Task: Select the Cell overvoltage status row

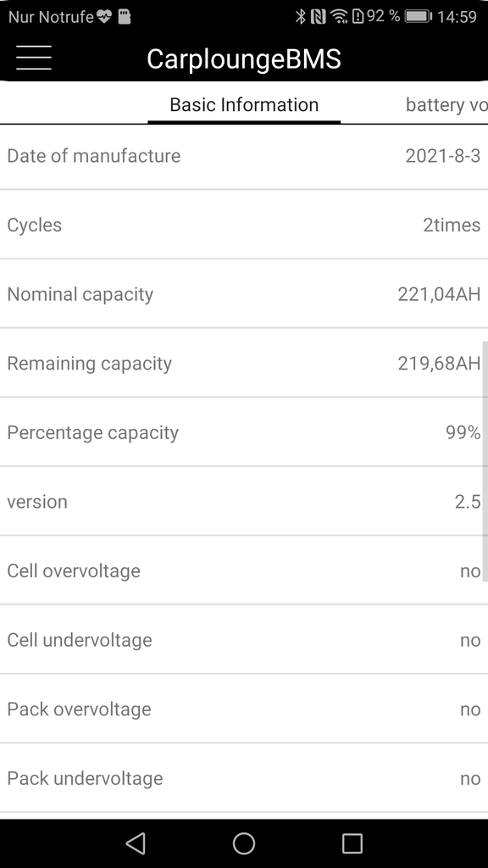Action: coord(244,570)
